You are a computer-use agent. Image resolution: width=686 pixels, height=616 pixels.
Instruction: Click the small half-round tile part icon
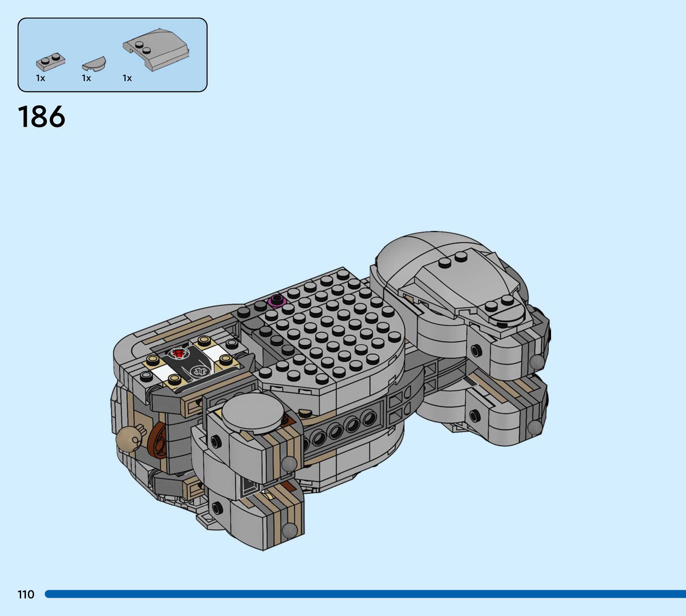click(x=94, y=64)
